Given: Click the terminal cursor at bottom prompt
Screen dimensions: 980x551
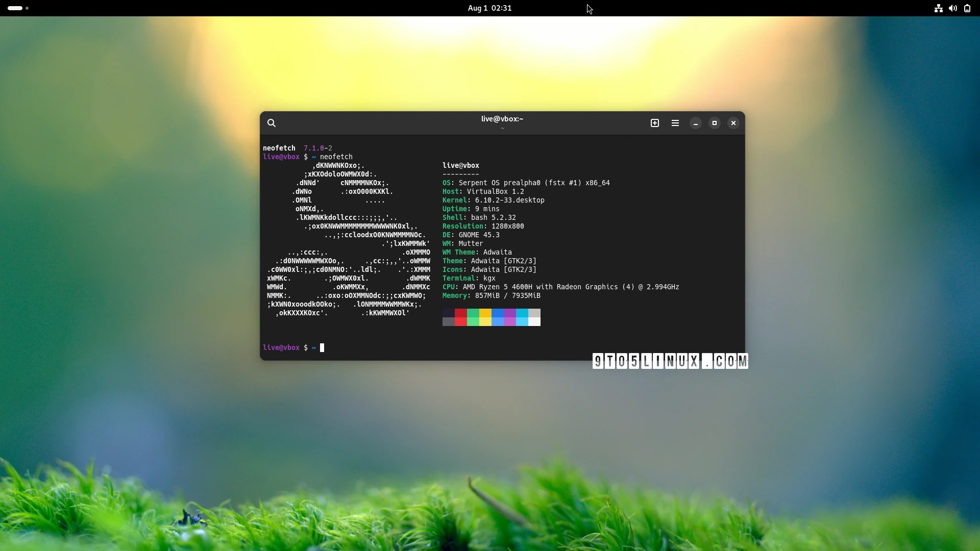Looking at the screenshot, I should pyautogui.click(x=322, y=347).
